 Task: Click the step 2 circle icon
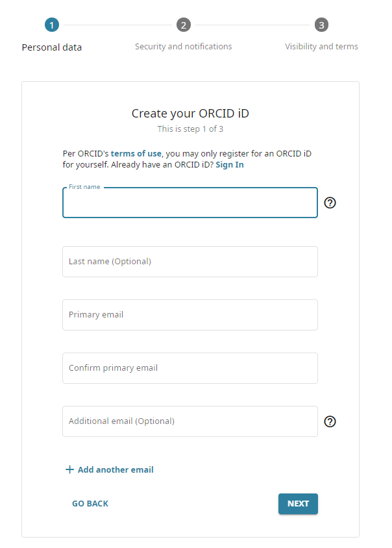coord(184,25)
